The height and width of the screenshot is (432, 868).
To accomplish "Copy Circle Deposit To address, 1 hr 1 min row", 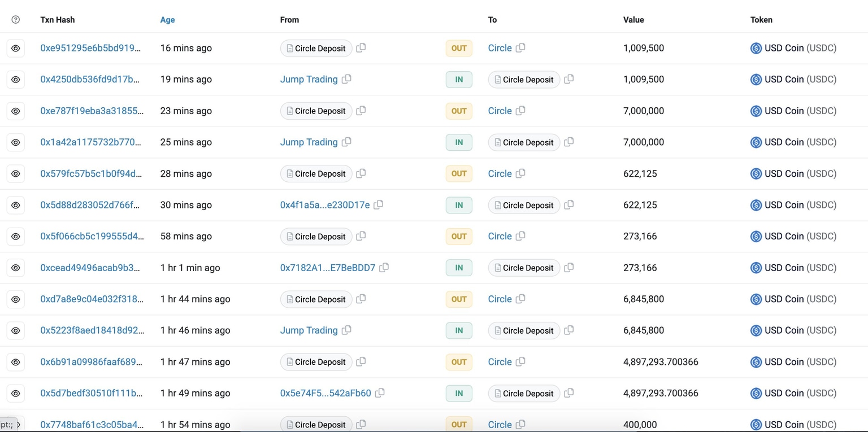I will pos(569,267).
